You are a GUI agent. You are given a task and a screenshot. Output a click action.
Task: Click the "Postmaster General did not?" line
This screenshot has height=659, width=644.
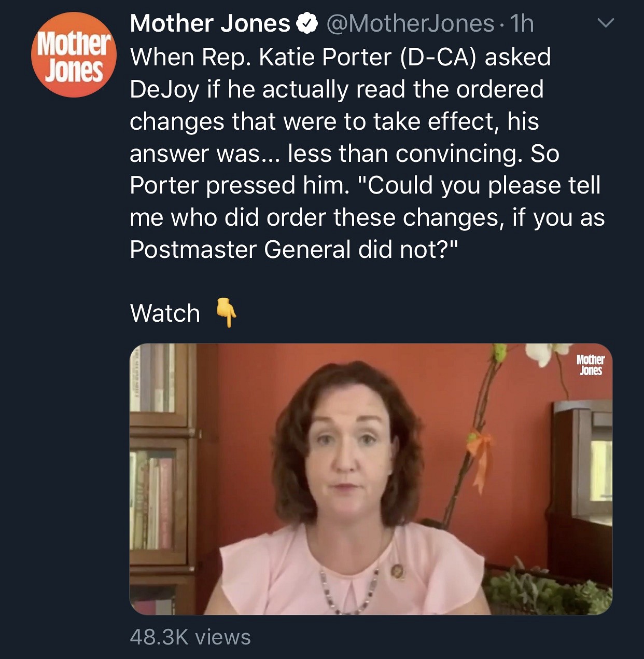coord(294,250)
